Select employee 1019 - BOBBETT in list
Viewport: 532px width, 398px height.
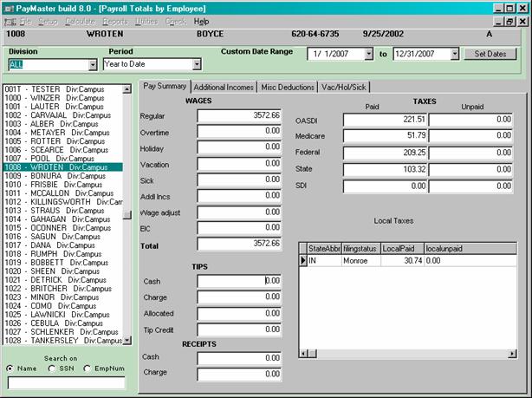click(x=62, y=263)
